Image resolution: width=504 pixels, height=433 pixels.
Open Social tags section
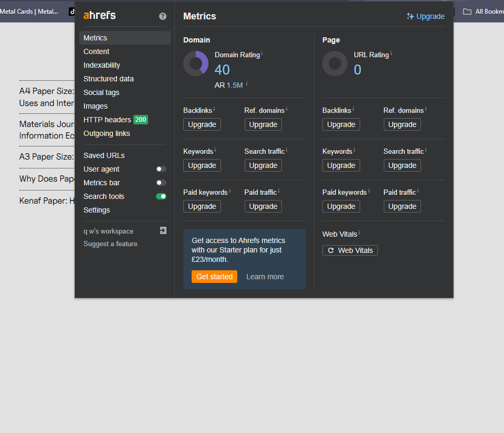click(x=101, y=92)
